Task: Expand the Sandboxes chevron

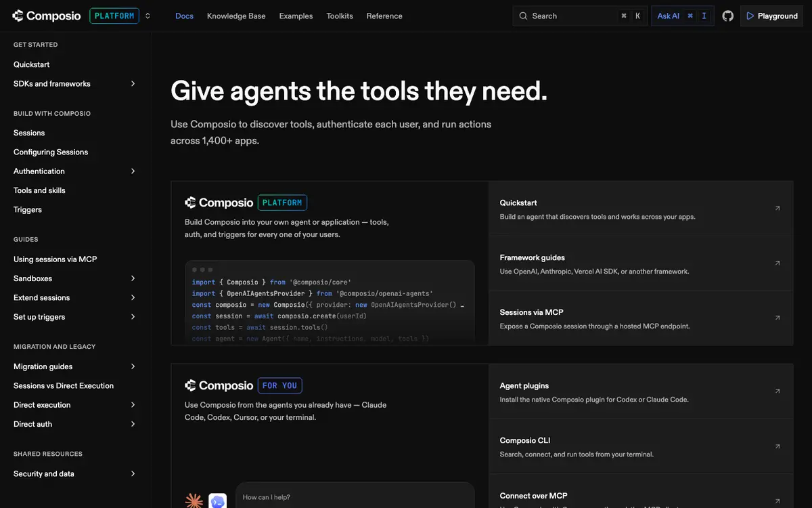Action: [133, 278]
